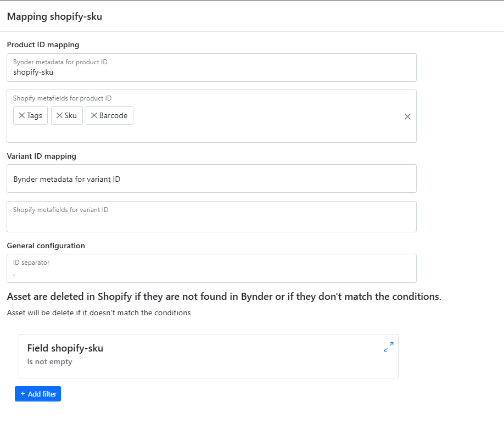Click the Tags chip label
504x424 pixels.
click(35, 116)
